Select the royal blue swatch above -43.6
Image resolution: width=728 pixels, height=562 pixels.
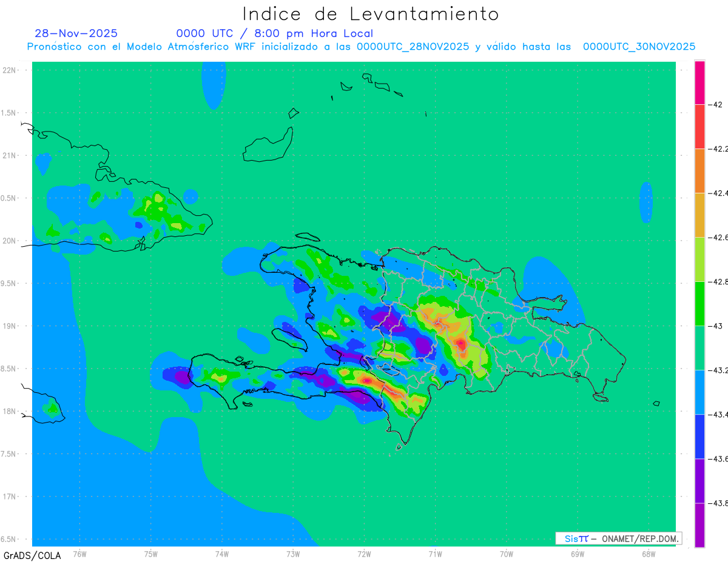click(699, 437)
